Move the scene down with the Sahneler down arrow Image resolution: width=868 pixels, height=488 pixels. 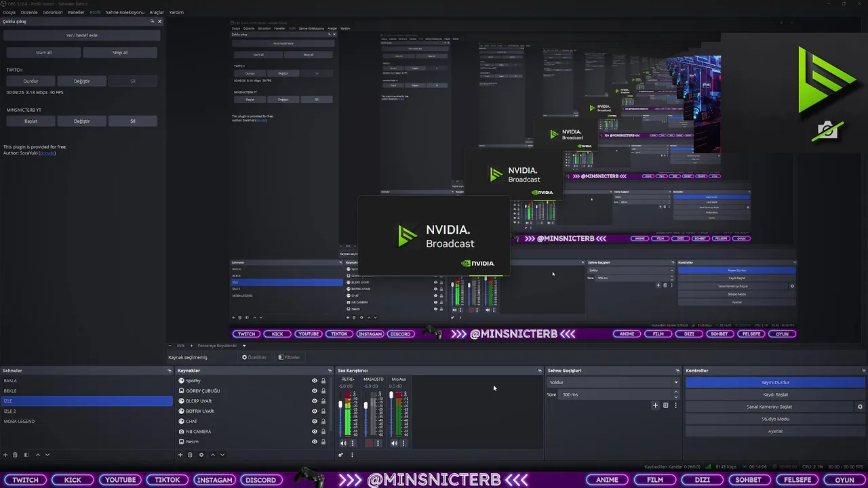coord(47,455)
